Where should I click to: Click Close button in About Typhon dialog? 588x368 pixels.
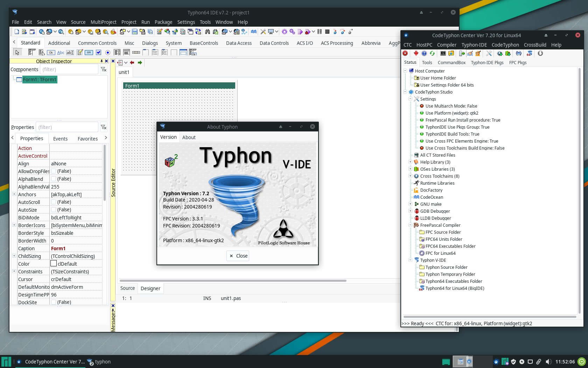pos(238,256)
